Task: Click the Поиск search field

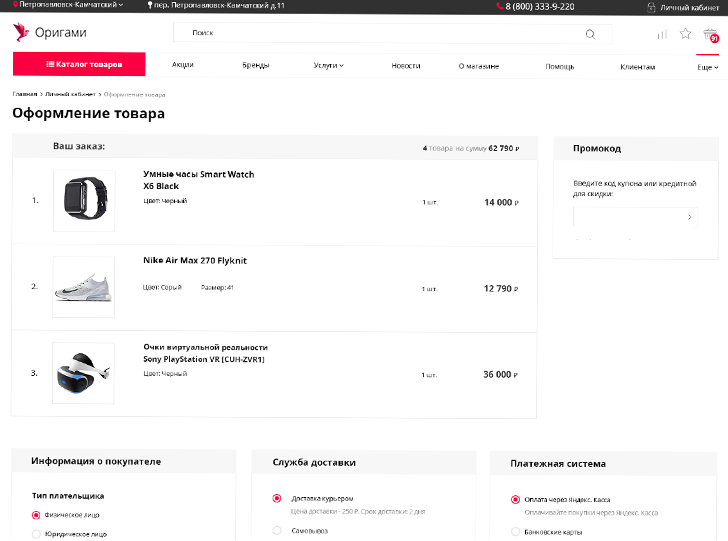Action: point(392,33)
